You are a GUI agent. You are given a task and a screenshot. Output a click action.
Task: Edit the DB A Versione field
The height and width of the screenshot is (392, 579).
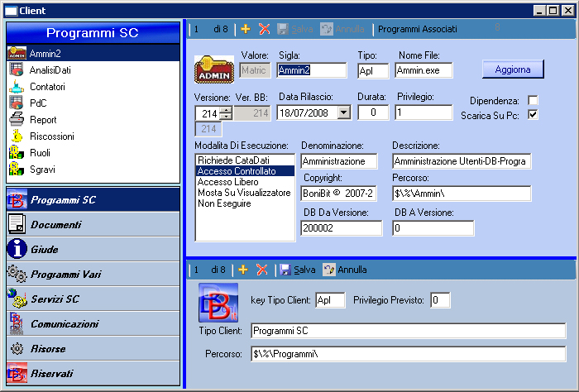433,228
